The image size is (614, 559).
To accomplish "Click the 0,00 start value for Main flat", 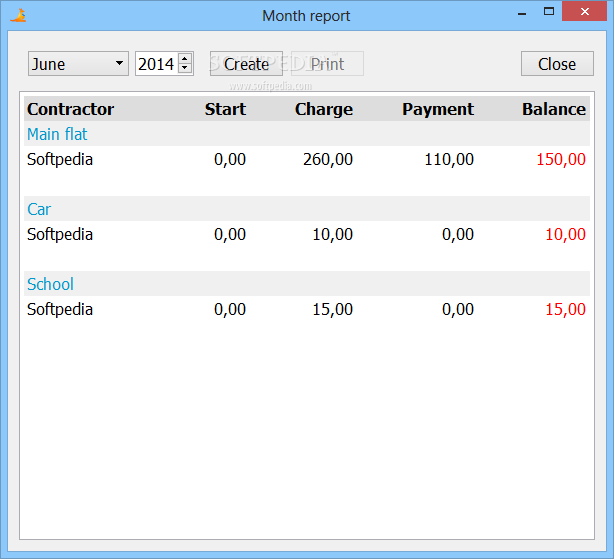I will point(230,159).
